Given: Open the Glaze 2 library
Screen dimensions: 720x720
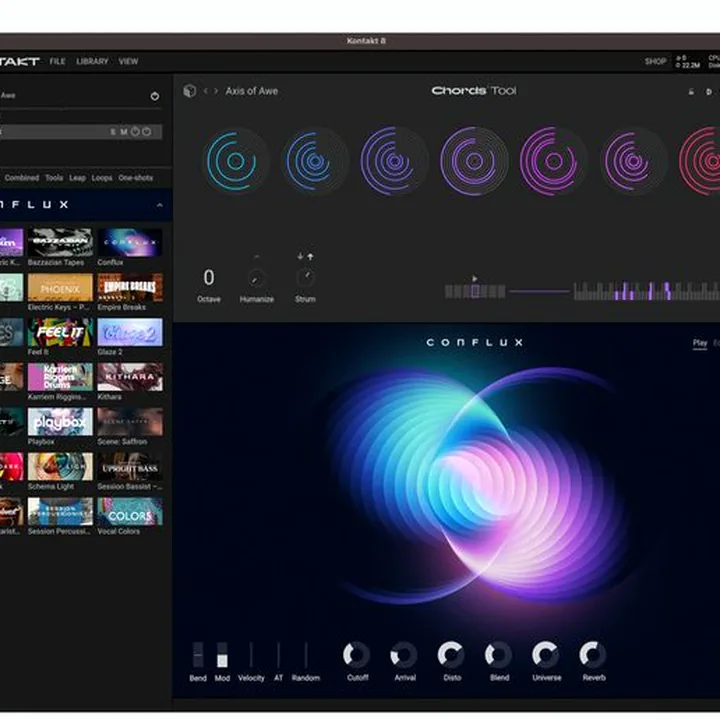Looking at the screenshot, I should pos(130,332).
